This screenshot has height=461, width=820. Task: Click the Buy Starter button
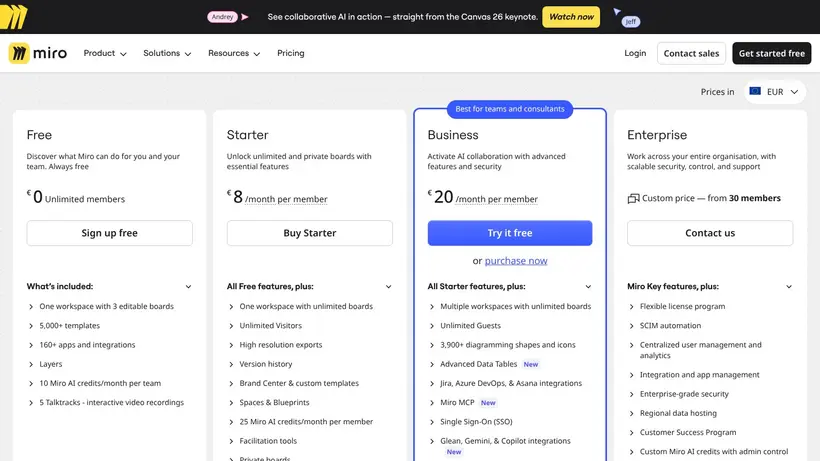tap(310, 233)
